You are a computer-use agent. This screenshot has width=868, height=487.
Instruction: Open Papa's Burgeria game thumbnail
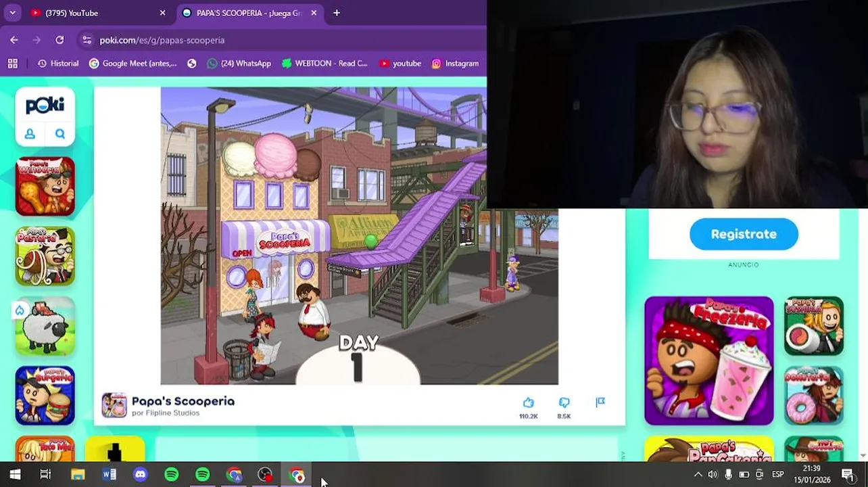45,396
